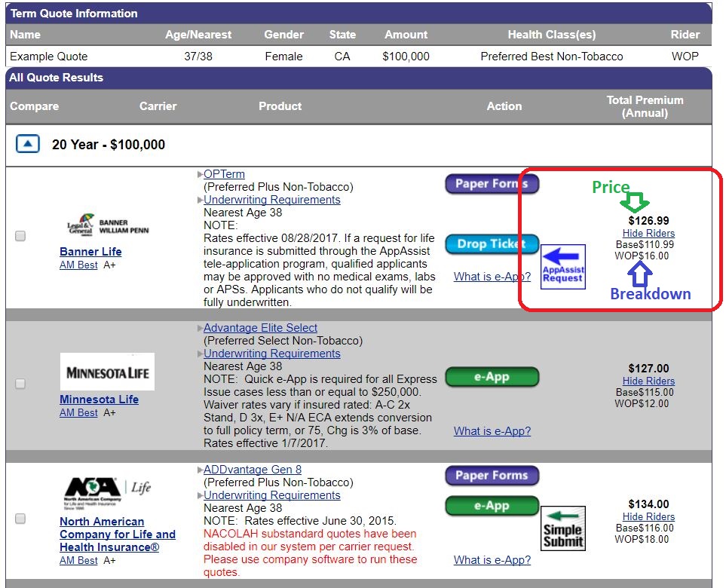Open AM Best link under Minnesota Life
726x588 pixels.
pos(78,412)
